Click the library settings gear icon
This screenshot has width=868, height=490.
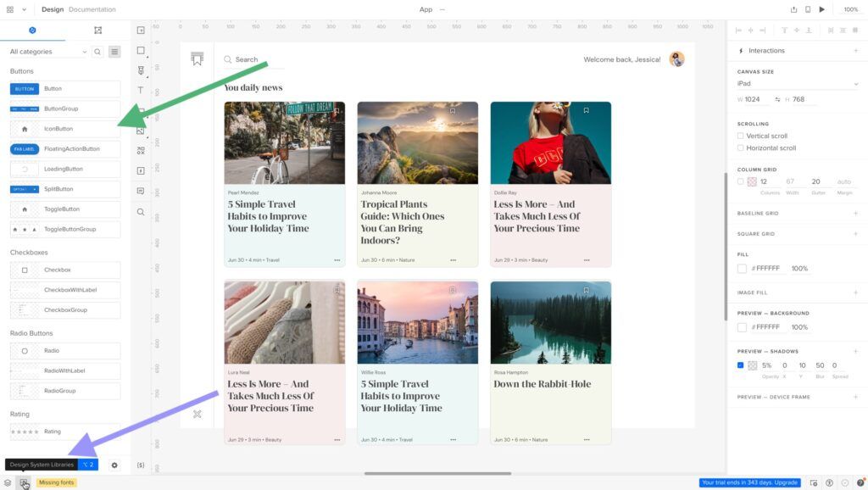114,465
